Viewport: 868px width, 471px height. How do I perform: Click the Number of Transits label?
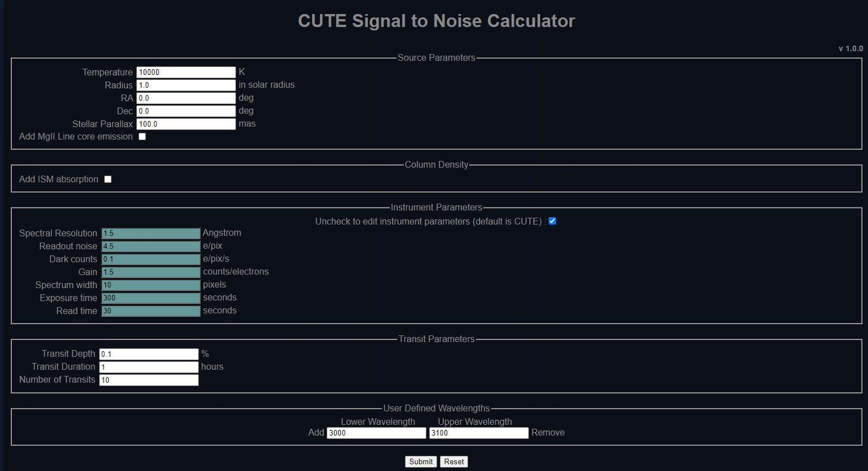tap(57, 379)
